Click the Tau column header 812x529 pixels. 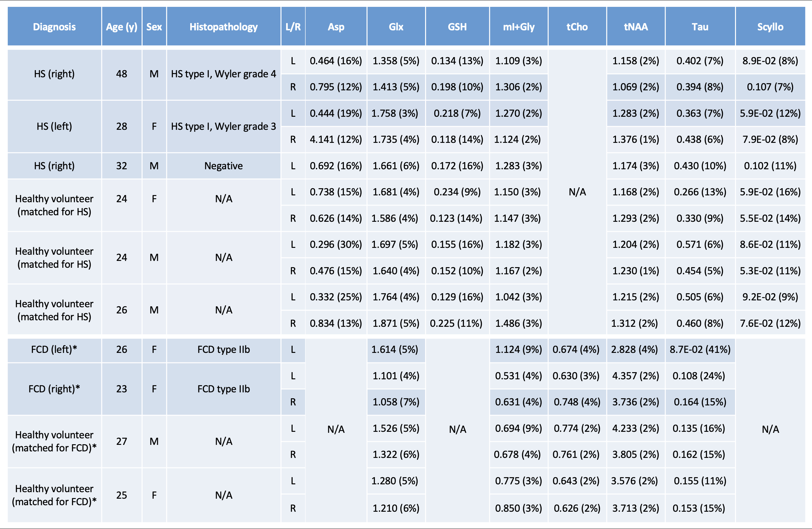coord(700,27)
